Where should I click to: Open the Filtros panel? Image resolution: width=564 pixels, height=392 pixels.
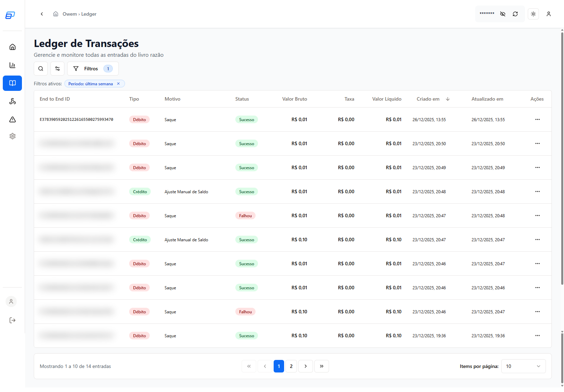click(x=91, y=69)
